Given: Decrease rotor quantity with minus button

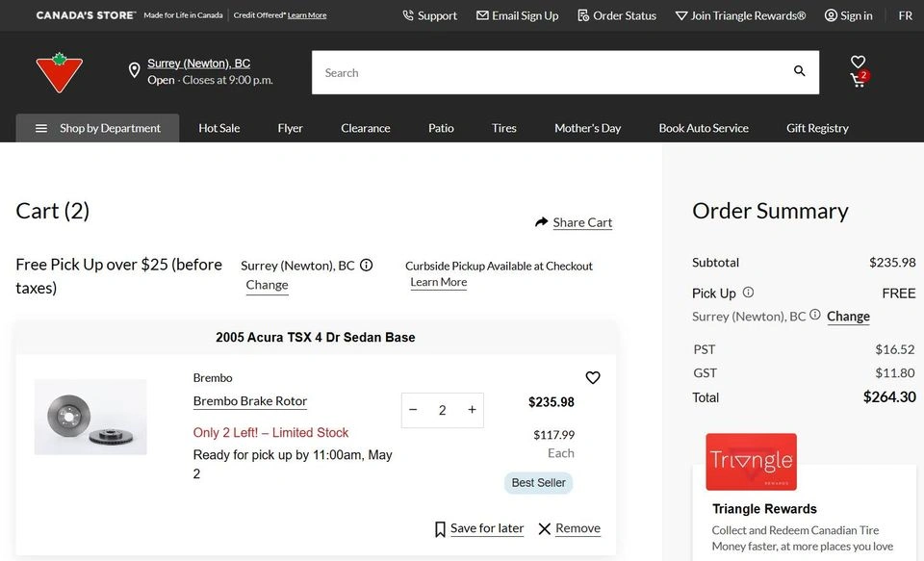Looking at the screenshot, I should (x=413, y=410).
